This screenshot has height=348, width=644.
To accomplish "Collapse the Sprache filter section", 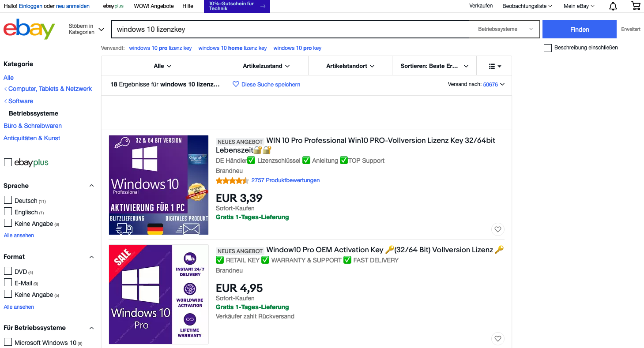I will pyautogui.click(x=91, y=186).
